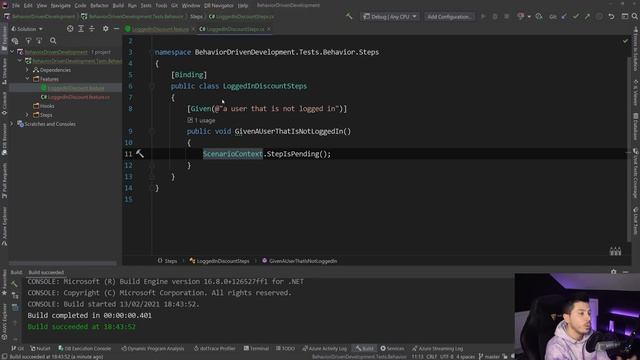Click the GivenAUserThatIsNotLoggedIn breadcrumb
The height and width of the screenshot is (360, 640).
point(300,261)
